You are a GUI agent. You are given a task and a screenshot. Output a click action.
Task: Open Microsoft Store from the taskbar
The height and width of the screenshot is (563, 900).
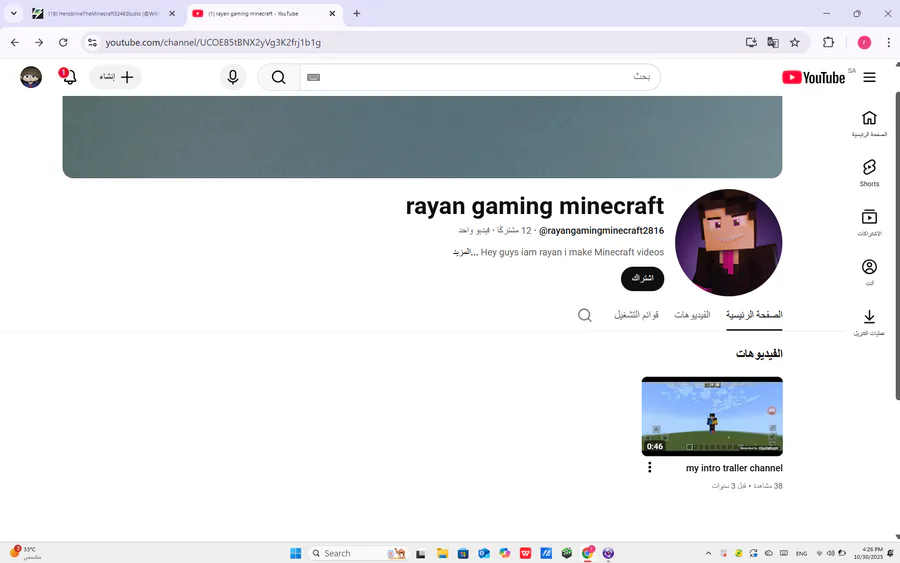click(x=463, y=553)
